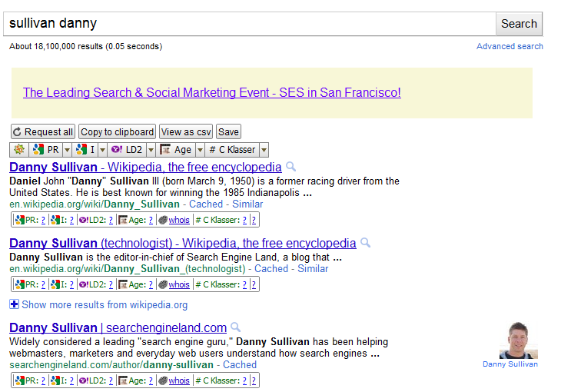Request Google index I value for first result

71,220
